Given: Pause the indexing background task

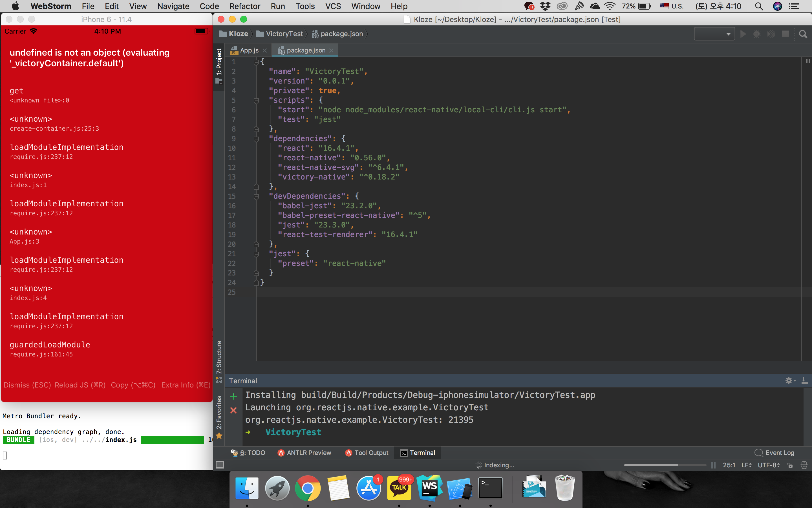Looking at the screenshot, I should point(713,465).
